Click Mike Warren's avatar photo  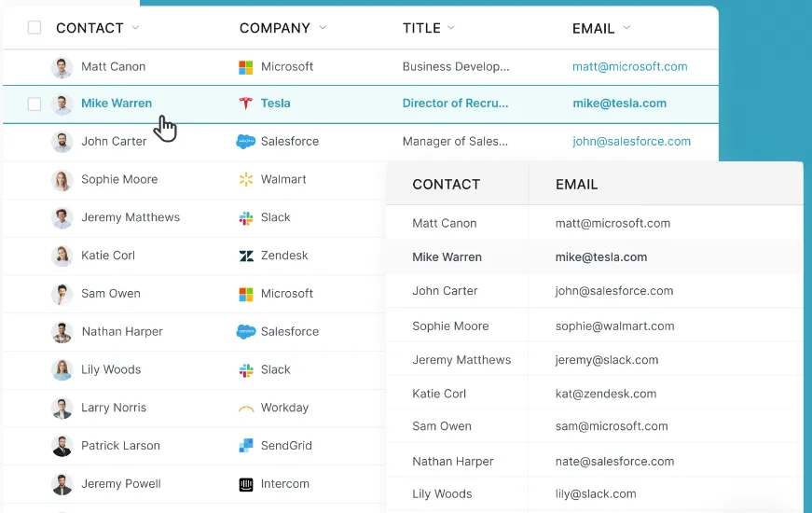[x=62, y=104]
